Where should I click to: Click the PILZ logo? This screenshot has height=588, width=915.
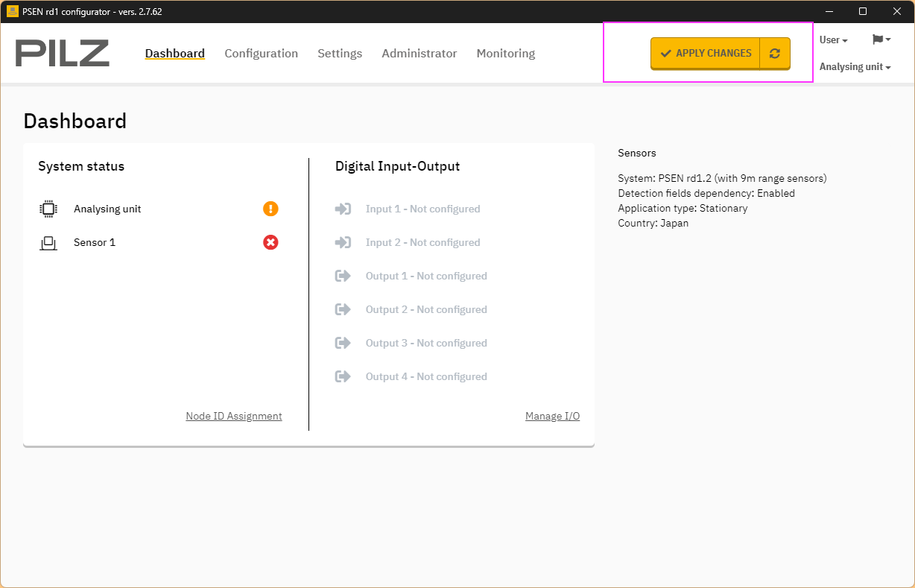[x=63, y=53]
